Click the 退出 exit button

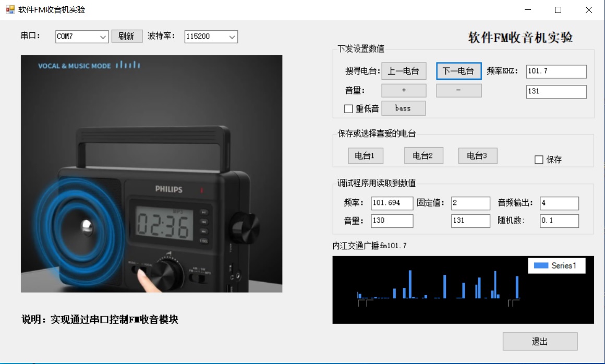coord(540,342)
